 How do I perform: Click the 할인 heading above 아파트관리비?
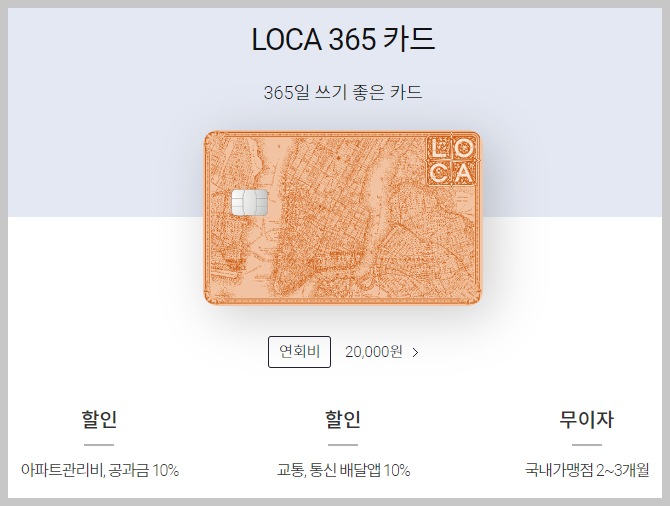(x=99, y=419)
